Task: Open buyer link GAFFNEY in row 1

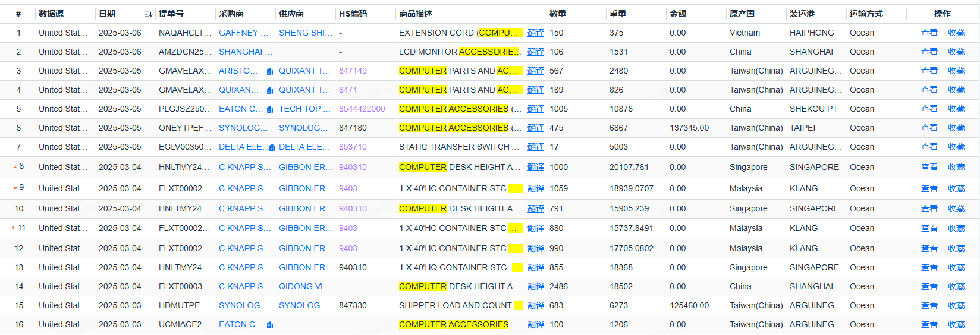Action: [x=243, y=33]
